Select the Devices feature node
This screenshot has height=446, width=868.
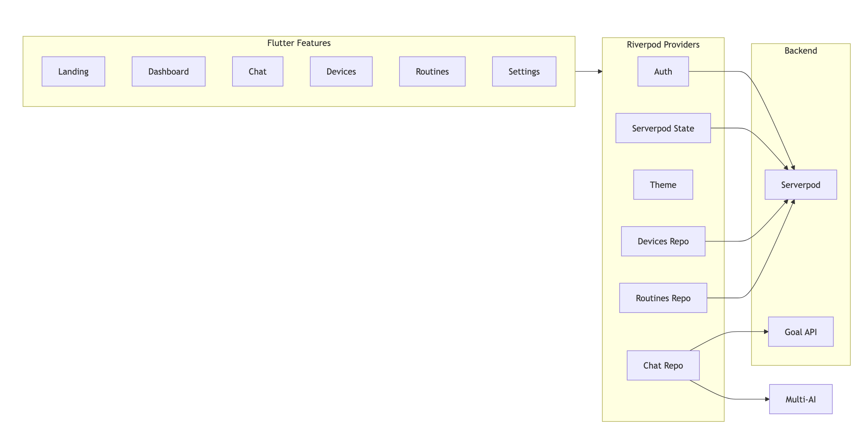click(341, 71)
